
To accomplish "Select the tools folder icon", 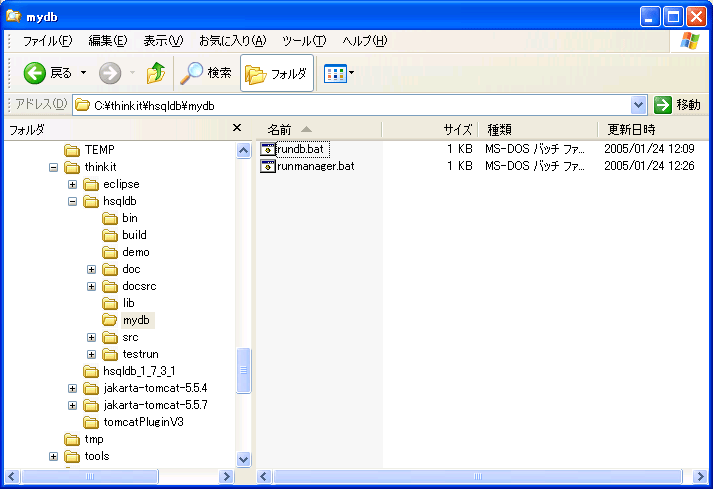I will coord(72,456).
